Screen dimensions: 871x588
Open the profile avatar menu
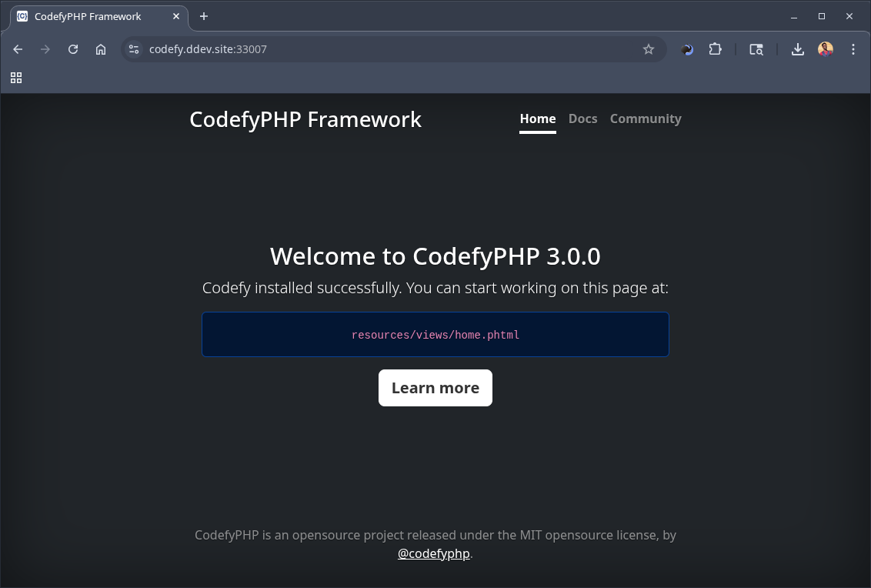(x=825, y=48)
